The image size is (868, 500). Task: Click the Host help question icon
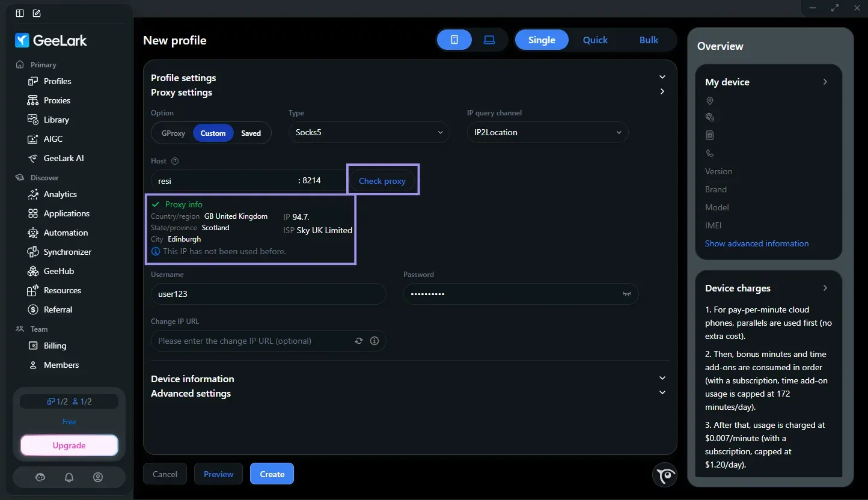(175, 161)
